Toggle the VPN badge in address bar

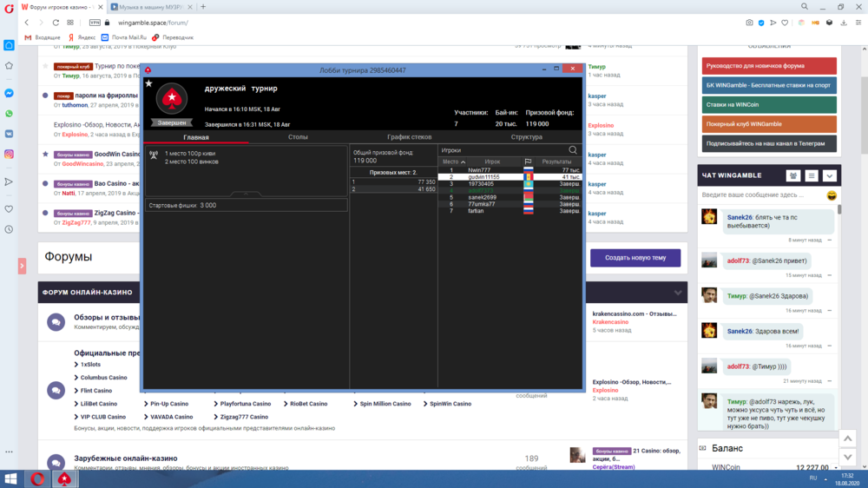click(95, 23)
